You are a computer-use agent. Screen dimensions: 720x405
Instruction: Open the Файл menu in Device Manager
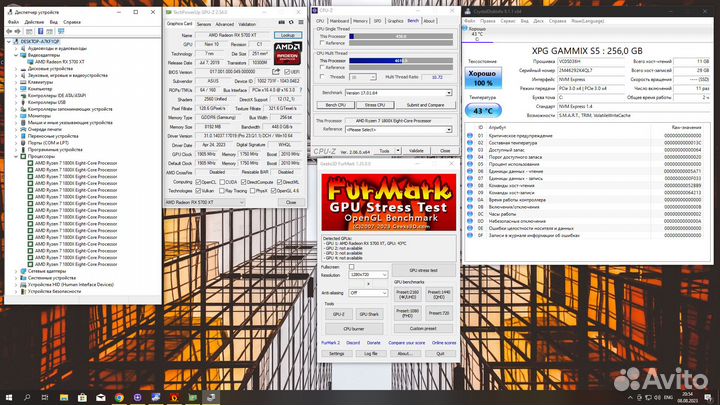coord(13,22)
